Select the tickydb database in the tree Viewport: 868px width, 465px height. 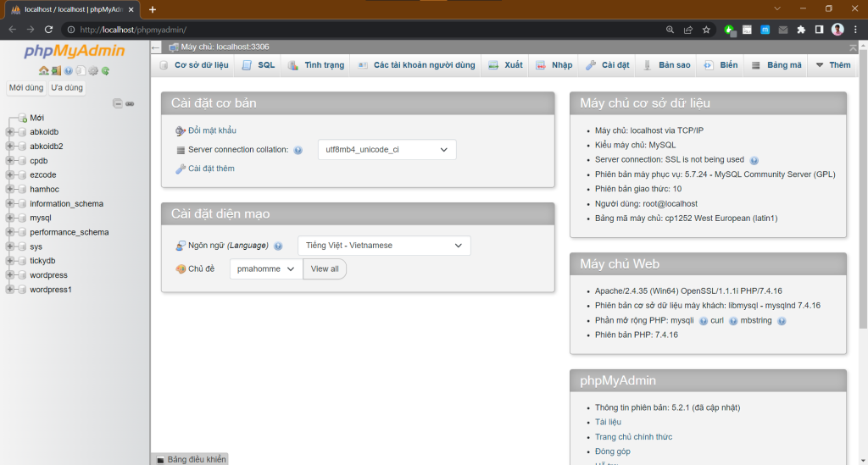tap(42, 260)
